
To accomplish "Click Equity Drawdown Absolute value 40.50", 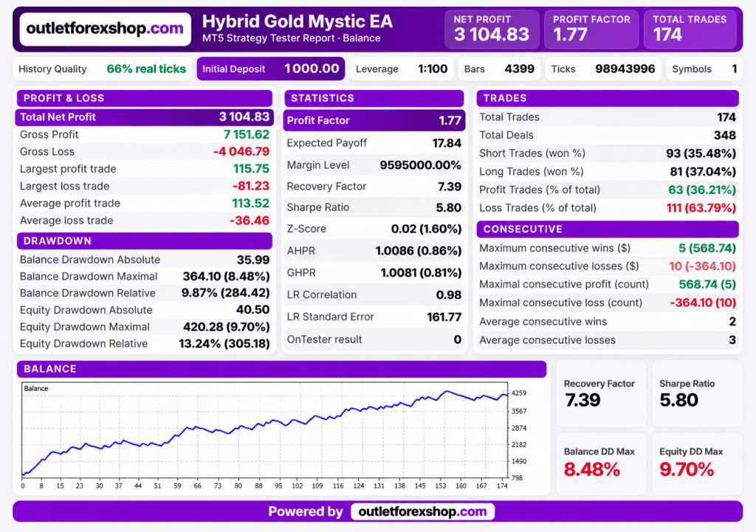I will click(253, 310).
